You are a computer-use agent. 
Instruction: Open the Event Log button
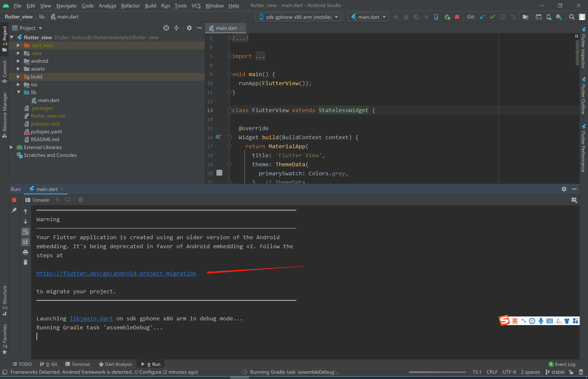pyautogui.click(x=562, y=364)
